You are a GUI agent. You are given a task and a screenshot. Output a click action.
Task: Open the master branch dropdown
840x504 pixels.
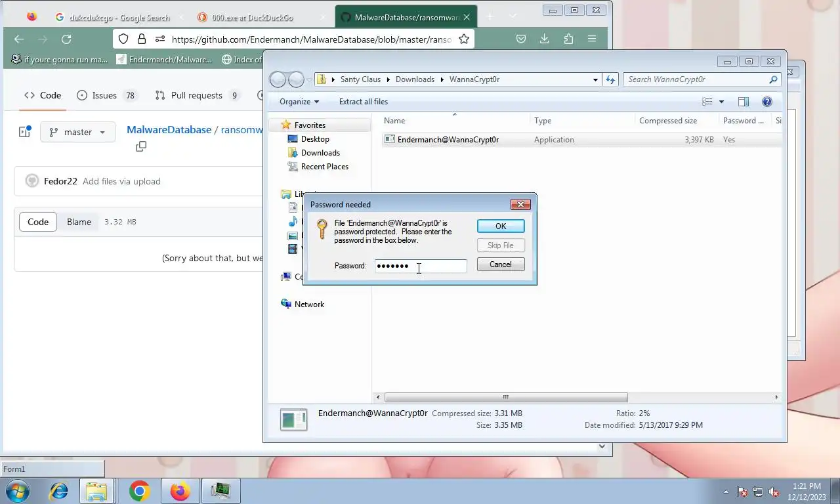click(x=78, y=132)
